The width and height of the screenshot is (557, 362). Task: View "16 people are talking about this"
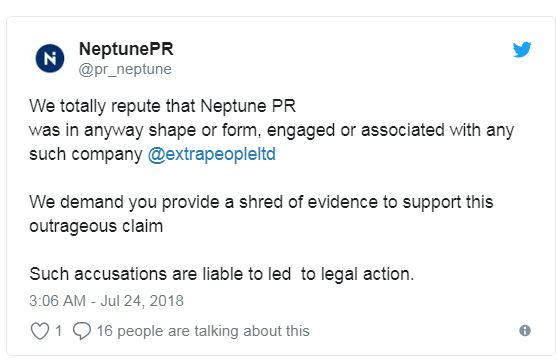coord(203,331)
